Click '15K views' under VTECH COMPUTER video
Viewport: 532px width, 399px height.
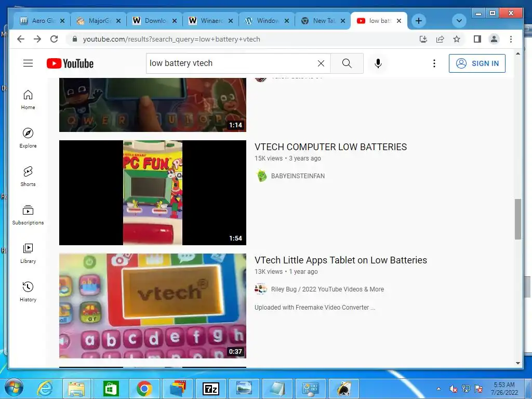click(269, 158)
